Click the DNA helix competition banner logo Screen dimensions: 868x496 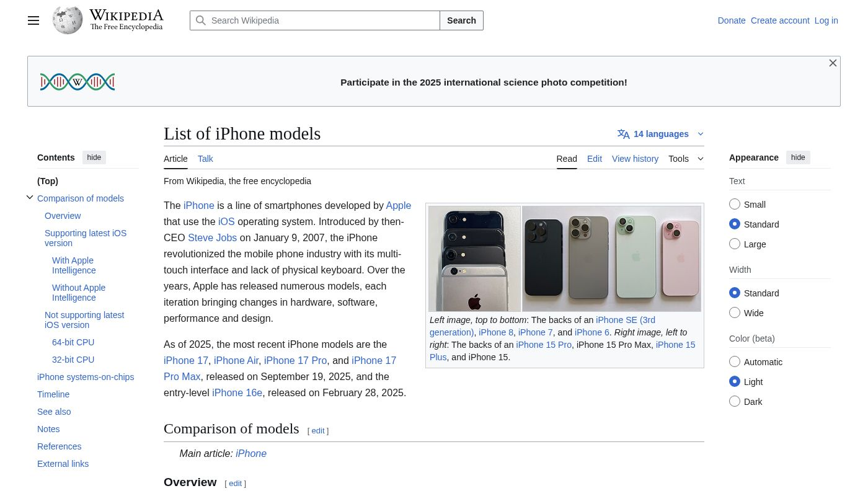[77, 82]
